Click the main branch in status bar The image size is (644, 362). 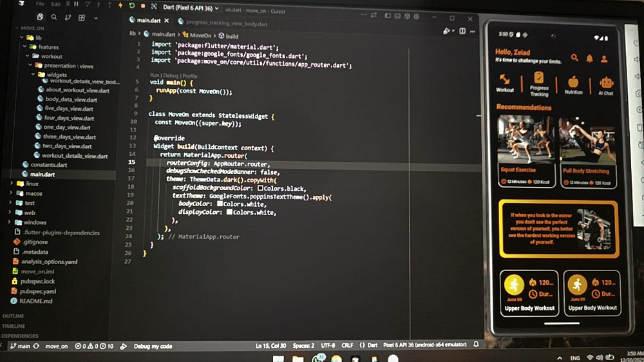[x=21, y=346]
